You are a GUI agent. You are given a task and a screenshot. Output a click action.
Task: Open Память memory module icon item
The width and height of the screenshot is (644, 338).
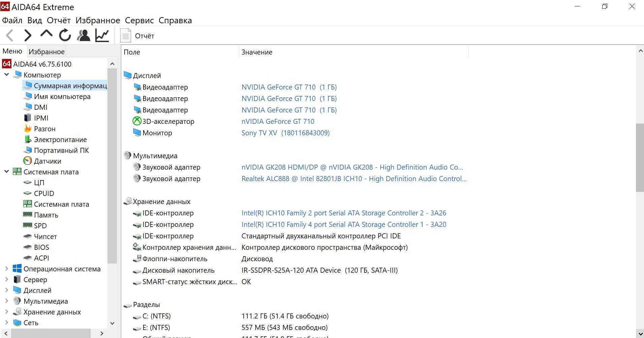click(x=28, y=214)
